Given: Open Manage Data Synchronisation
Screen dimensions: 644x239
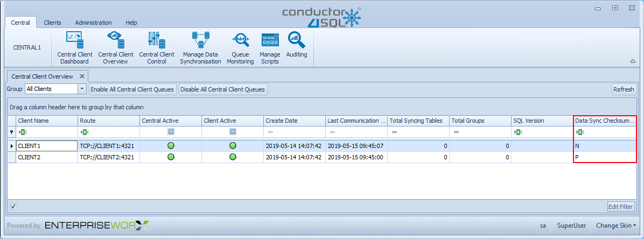Looking at the screenshot, I should (x=201, y=47).
